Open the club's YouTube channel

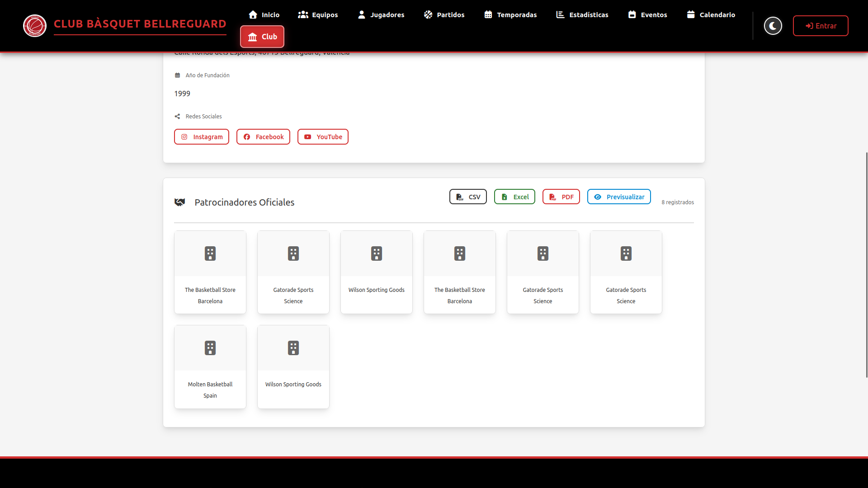pyautogui.click(x=323, y=137)
